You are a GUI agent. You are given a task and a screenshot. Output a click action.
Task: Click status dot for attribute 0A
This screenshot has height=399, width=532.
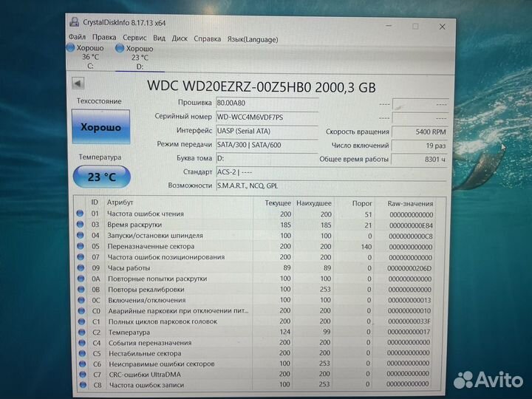81,279
